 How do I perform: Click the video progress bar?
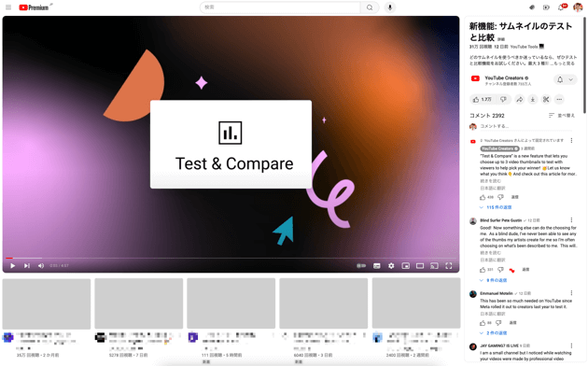pyautogui.click(x=231, y=258)
